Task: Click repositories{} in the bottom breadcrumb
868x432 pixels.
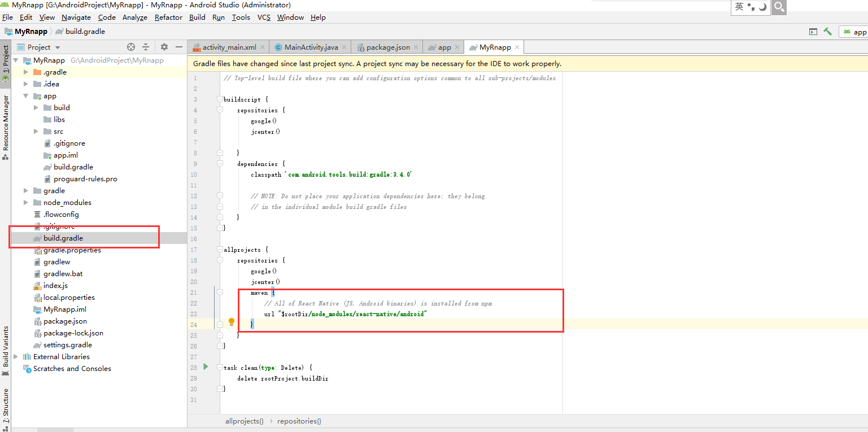Action: [299, 421]
